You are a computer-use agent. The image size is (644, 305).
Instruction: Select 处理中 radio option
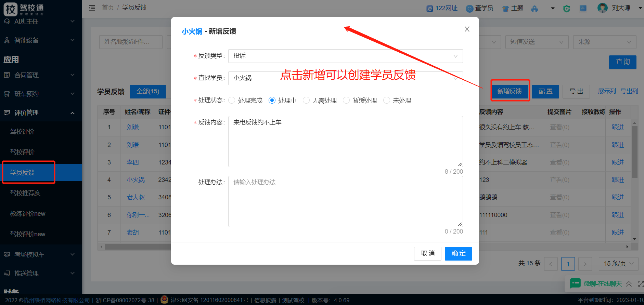coord(272,100)
